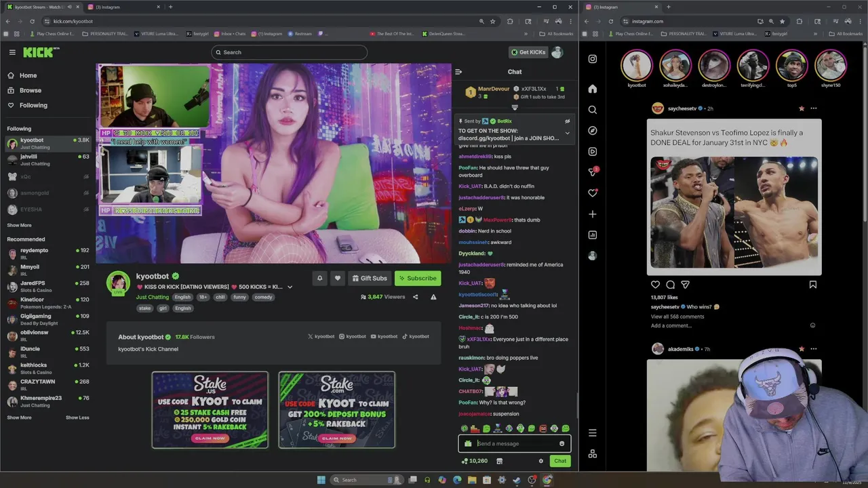
Task: Switch to kyootbot Stream browser tab
Action: [x=43, y=7]
